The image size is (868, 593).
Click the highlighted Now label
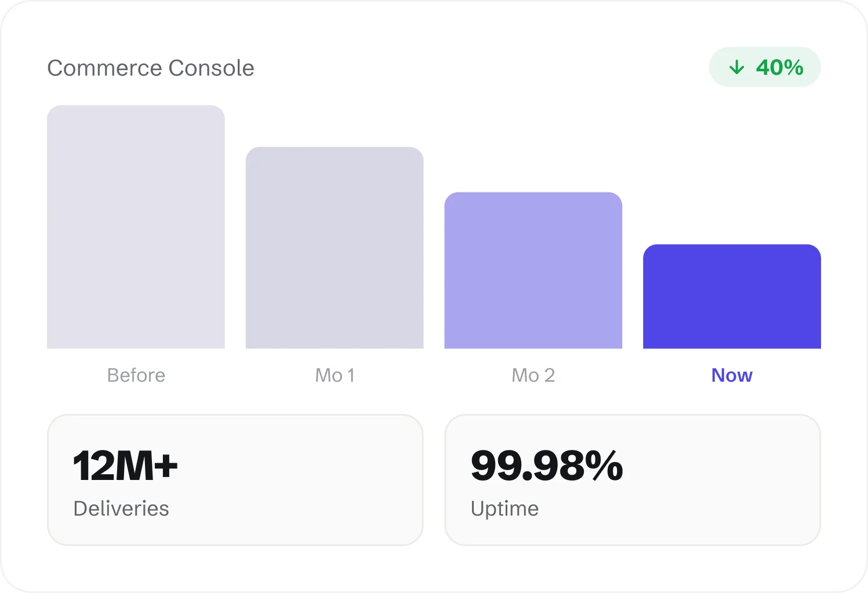(x=732, y=375)
